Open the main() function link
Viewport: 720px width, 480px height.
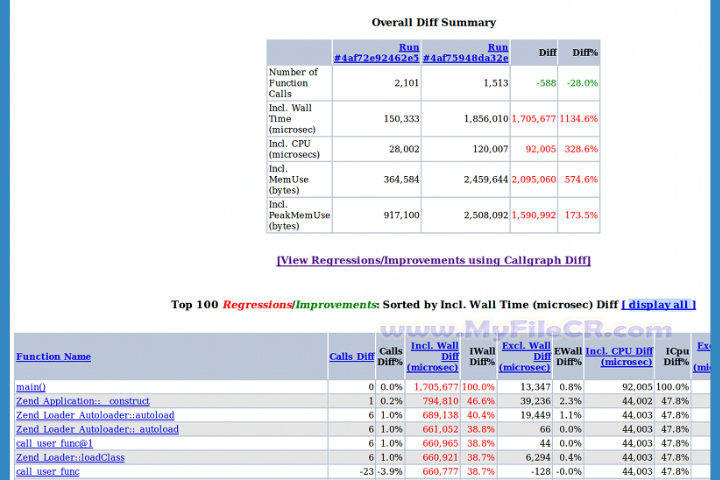click(x=31, y=387)
